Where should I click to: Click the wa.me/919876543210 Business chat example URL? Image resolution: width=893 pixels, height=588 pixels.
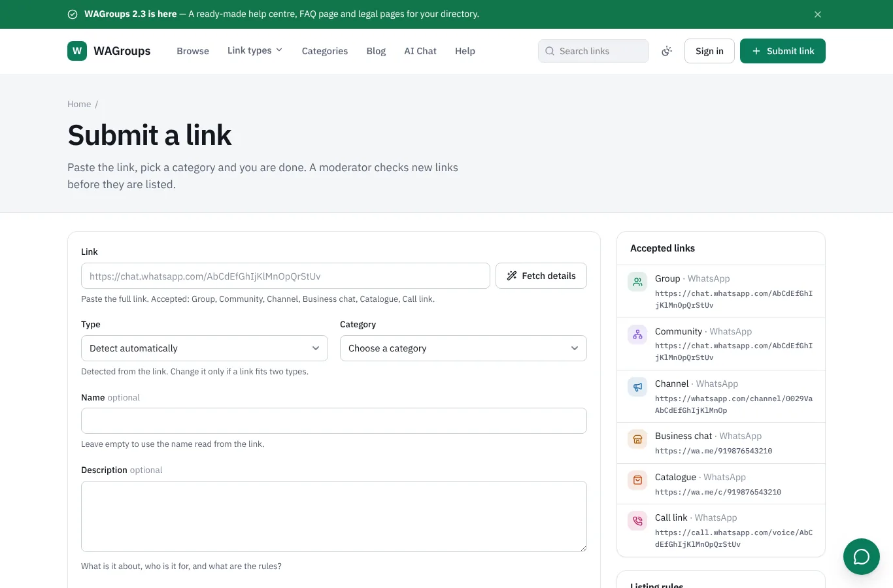click(714, 451)
